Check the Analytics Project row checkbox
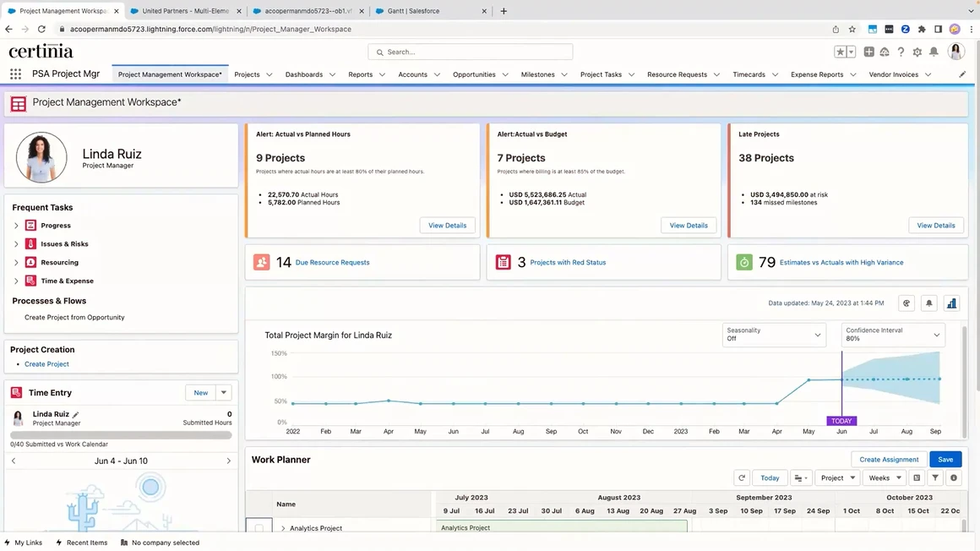This screenshot has height=551, width=980. coord(258,527)
